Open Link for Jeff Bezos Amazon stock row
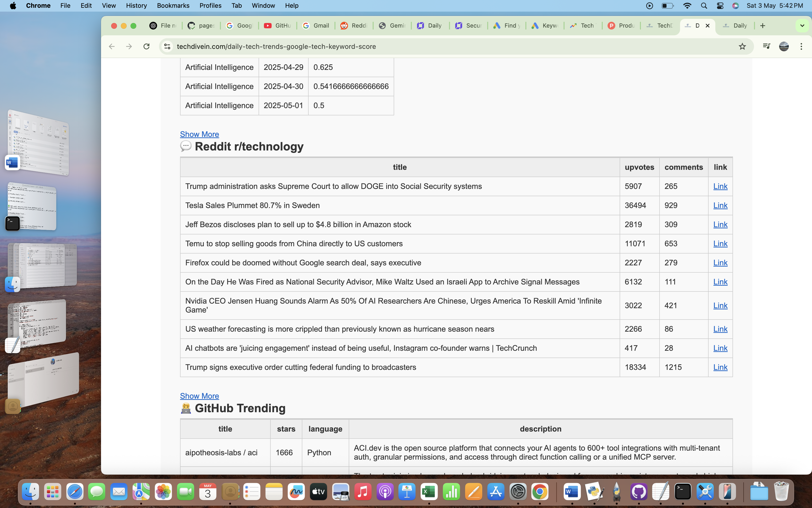 point(720,224)
